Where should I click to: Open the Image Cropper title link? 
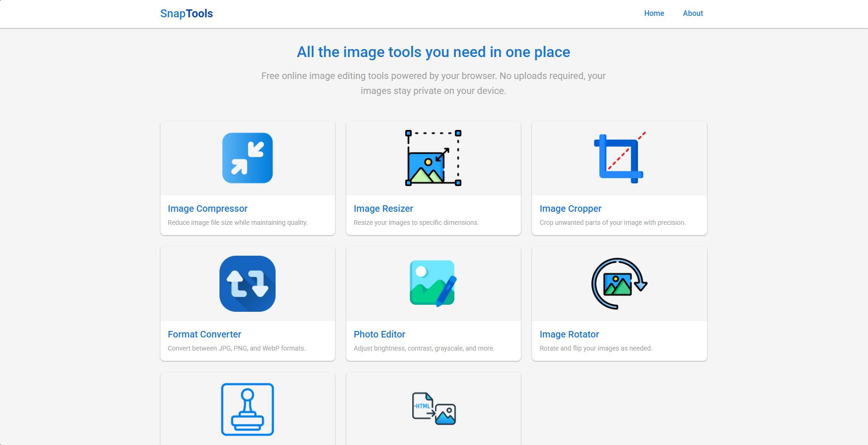pos(570,208)
